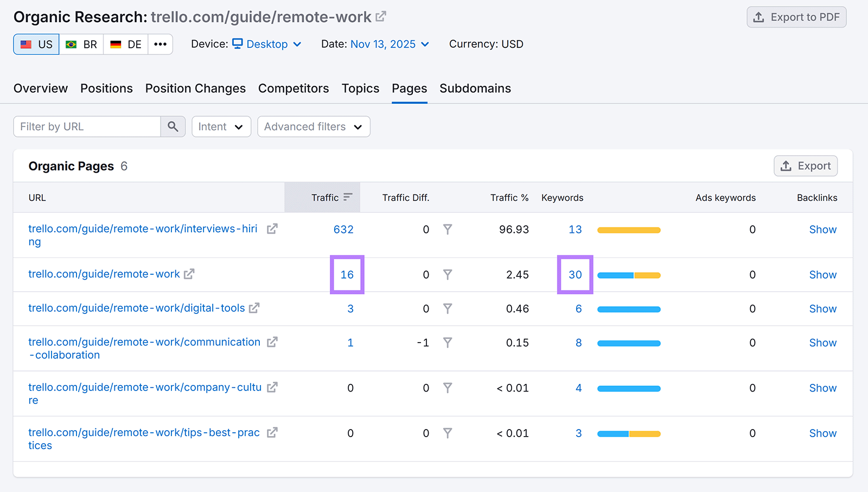Switch to the Competitors tab
Image resolution: width=868 pixels, height=492 pixels.
[x=293, y=88]
